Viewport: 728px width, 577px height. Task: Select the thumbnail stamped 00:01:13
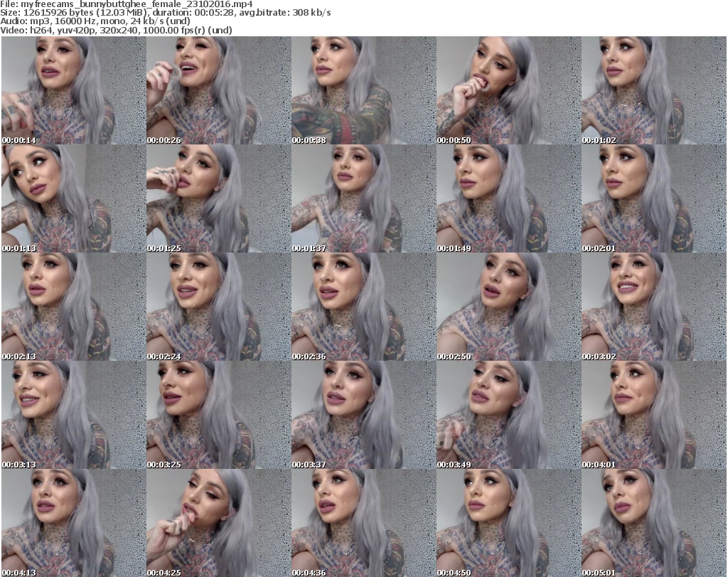(x=74, y=198)
